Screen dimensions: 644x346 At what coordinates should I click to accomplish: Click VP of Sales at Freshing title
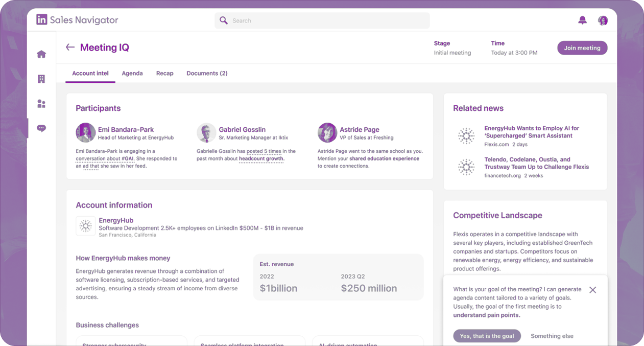point(367,138)
